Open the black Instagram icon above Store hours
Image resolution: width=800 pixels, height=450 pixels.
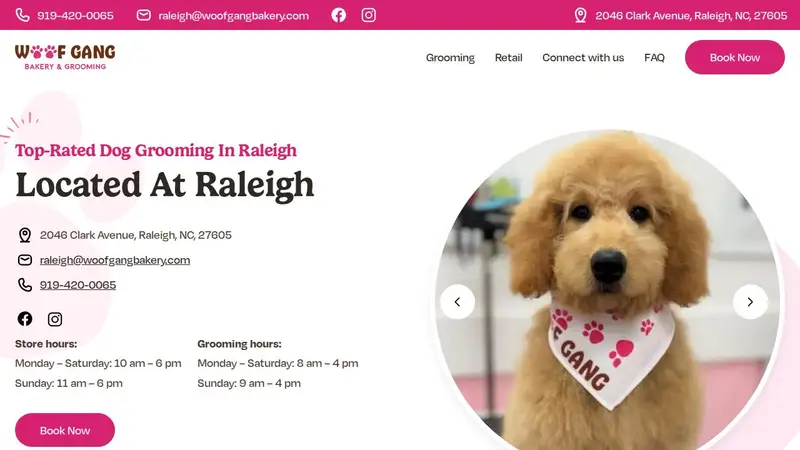[x=55, y=319]
